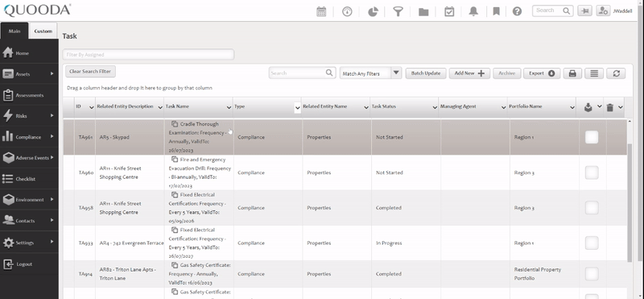Click Clear Search Filter button

[x=90, y=71]
